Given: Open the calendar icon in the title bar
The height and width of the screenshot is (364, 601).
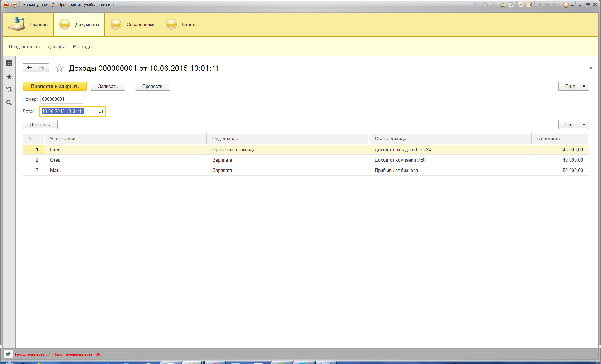Looking at the screenshot, I should tap(529, 5).
